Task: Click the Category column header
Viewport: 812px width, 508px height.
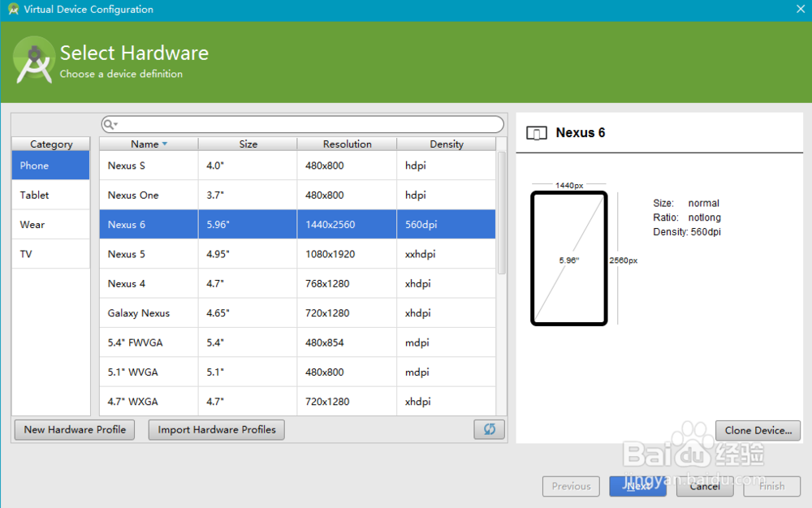Action: [50, 144]
